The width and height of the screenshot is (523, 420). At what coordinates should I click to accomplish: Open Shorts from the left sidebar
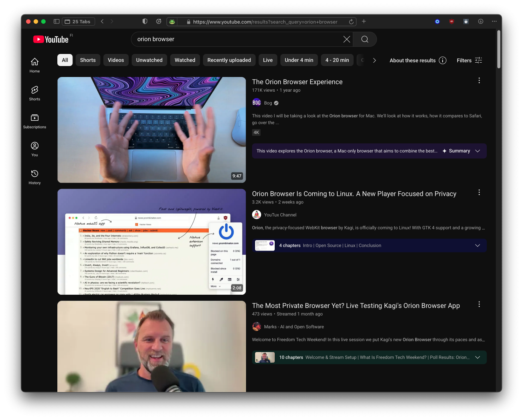click(35, 93)
